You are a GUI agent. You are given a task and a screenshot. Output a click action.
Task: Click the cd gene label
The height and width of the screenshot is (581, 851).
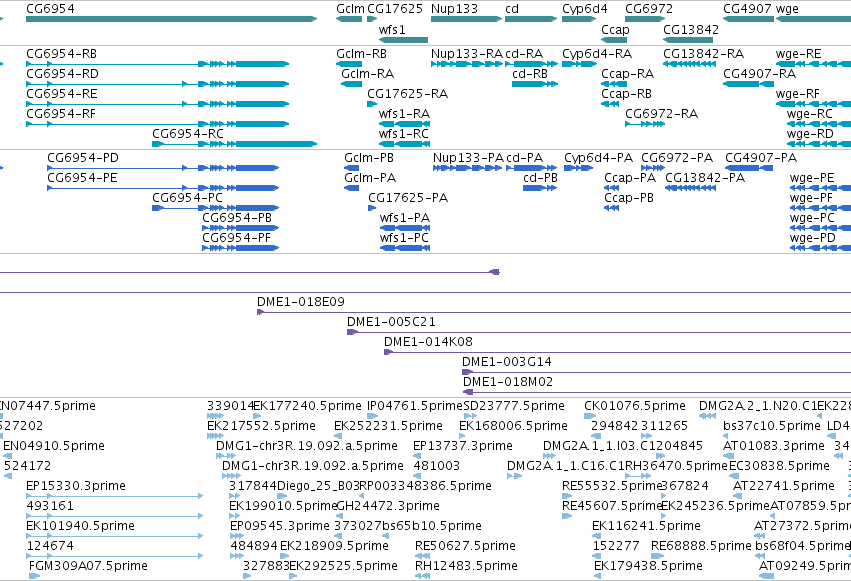512,9
